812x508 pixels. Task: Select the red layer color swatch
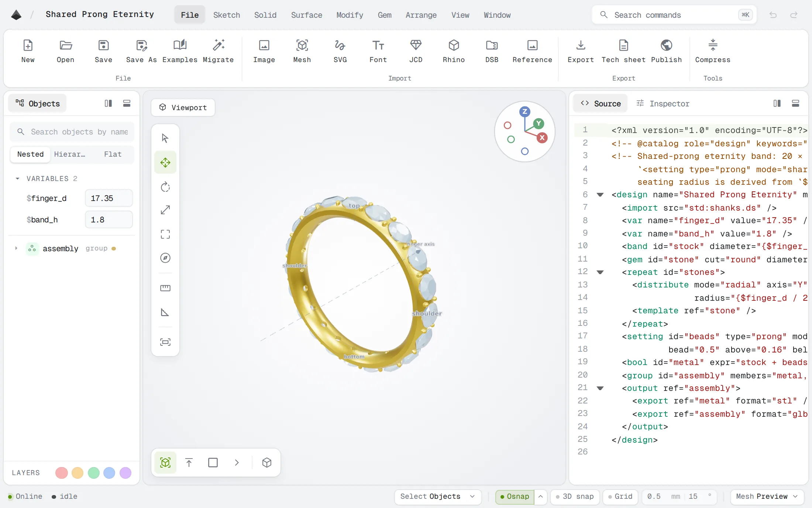pos(61,473)
